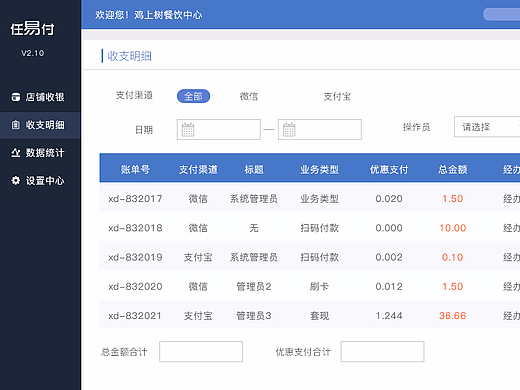Open 收支明细 menu item

40,125
